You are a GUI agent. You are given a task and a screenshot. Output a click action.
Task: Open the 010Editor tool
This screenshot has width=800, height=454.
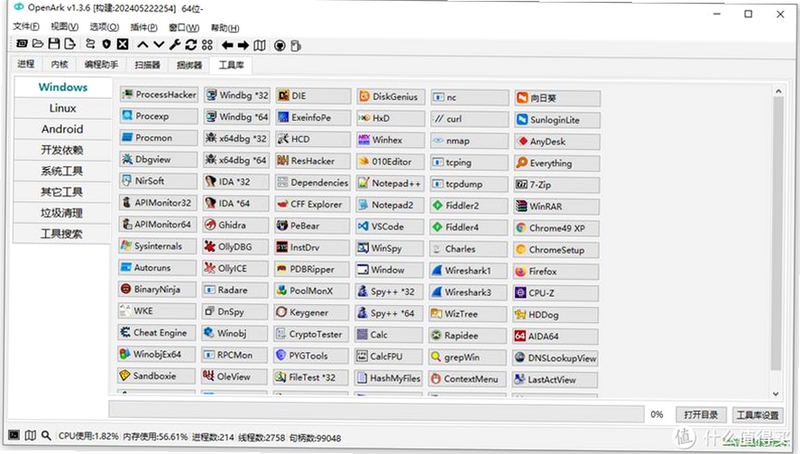[390, 162]
